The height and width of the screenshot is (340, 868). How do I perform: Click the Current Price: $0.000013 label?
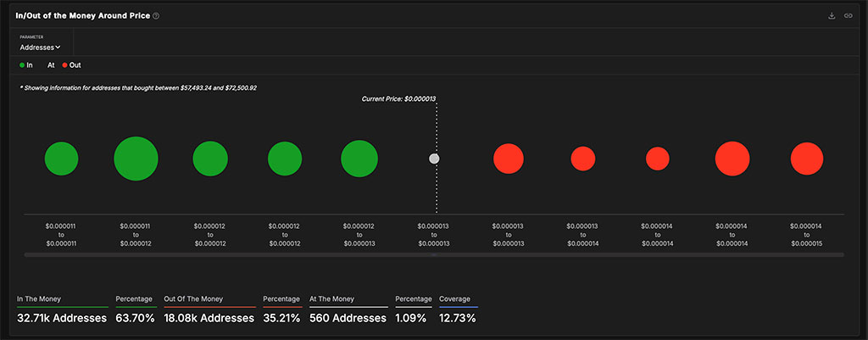pos(398,98)
